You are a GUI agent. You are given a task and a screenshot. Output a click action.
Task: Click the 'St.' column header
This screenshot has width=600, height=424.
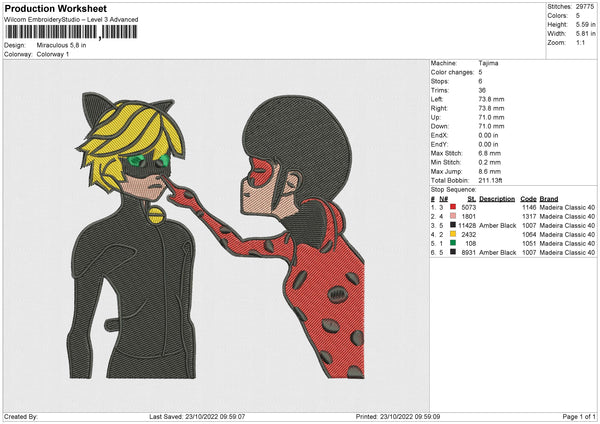pos(472,199)
